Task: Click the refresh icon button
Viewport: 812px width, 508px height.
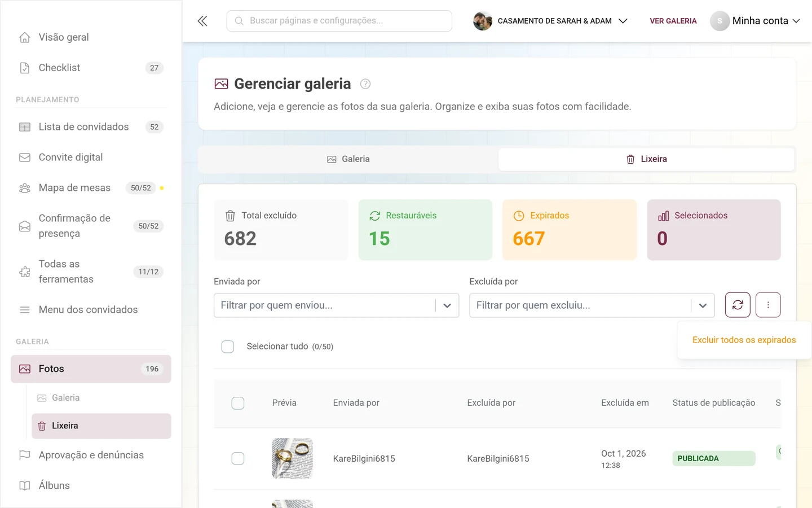Action: tap(738, 305)
